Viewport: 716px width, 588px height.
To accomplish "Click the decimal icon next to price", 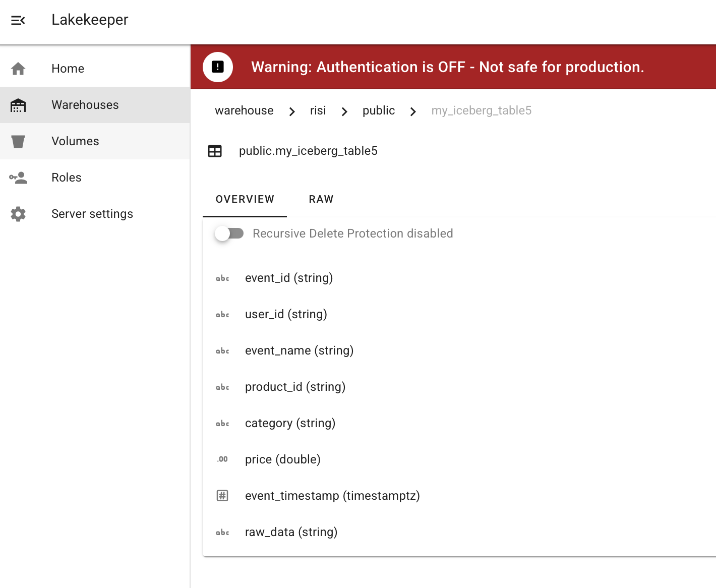I will [x=222, y=459].
